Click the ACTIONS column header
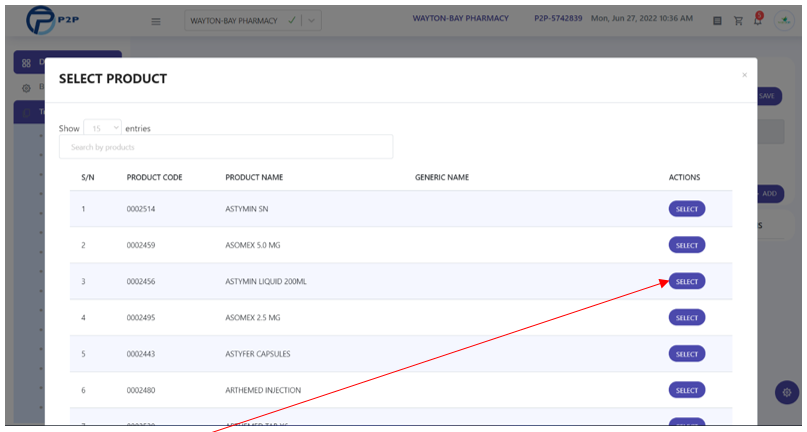The width and height of the screenshot is (807, 432). [x=685, y=177]
